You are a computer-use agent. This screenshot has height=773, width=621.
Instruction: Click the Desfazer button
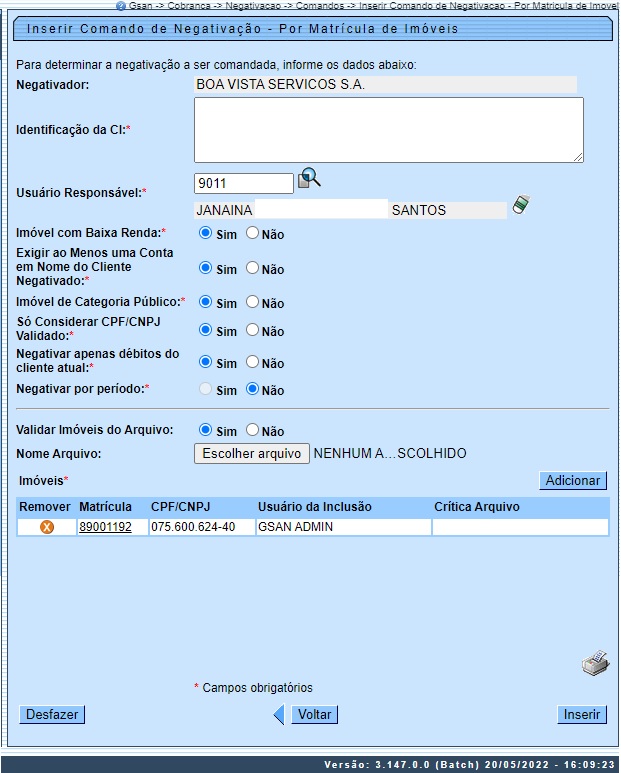52,714
